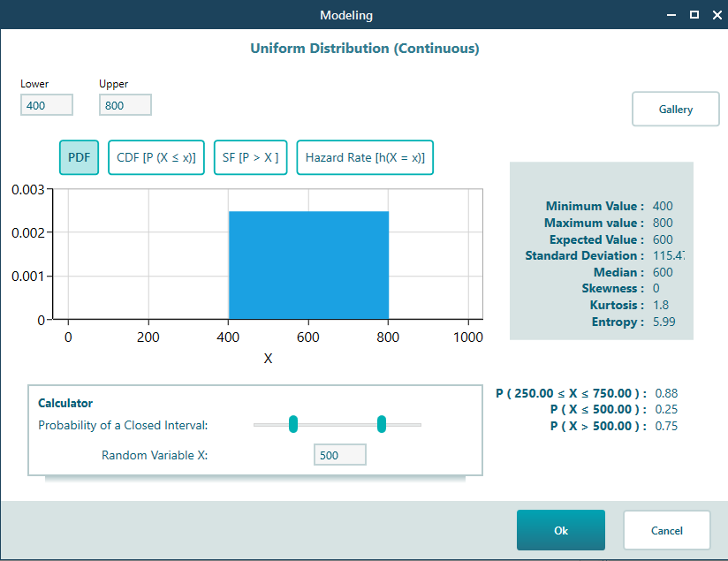The image size is (728, 561).
Task: Click the left handle of the interval slider
Action: tap(293, 425)
